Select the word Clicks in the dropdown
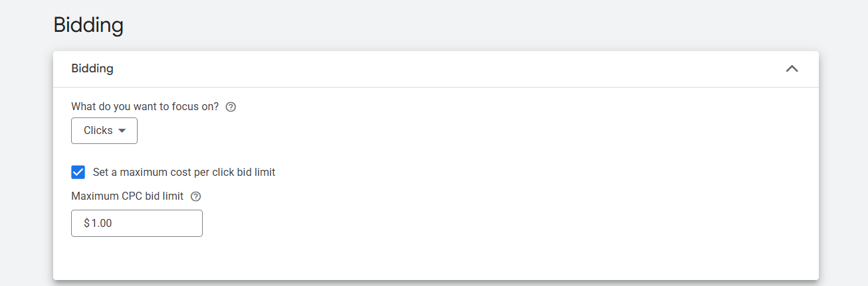 click(x=98, y=131)
